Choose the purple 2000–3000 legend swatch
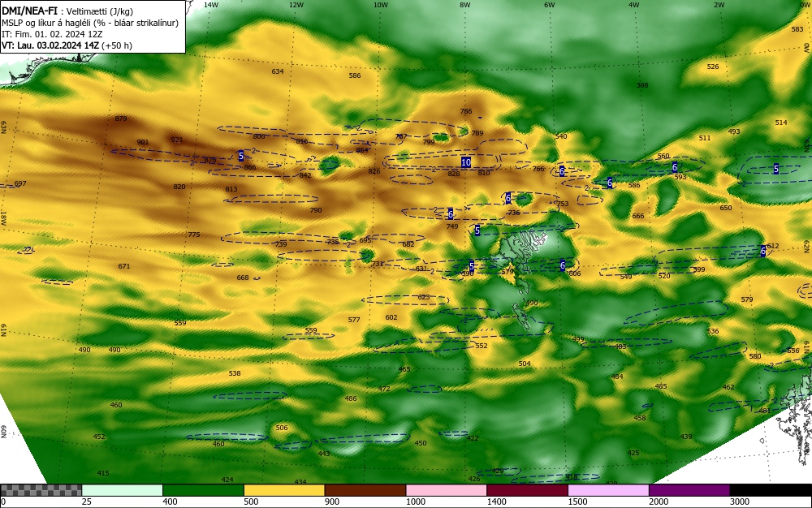This screenshot has height=508, width=812. click(689, 490)
